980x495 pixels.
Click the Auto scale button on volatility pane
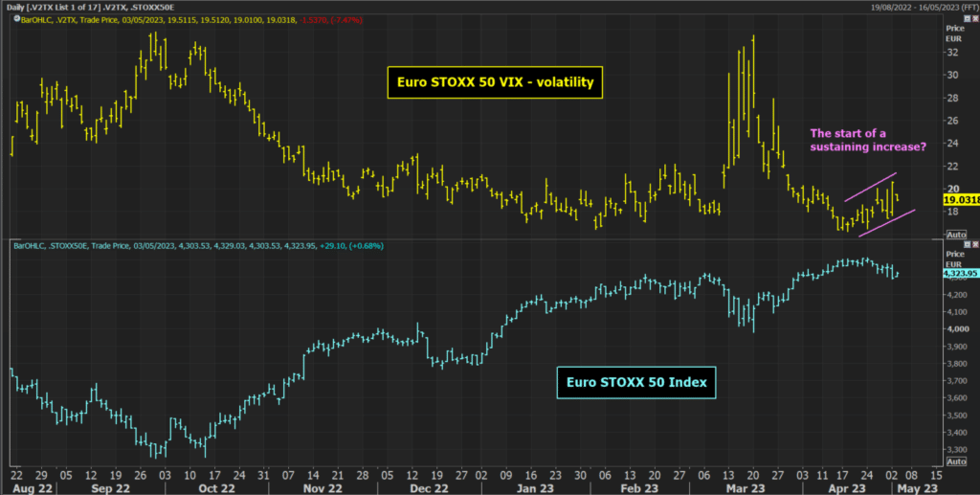956,235
